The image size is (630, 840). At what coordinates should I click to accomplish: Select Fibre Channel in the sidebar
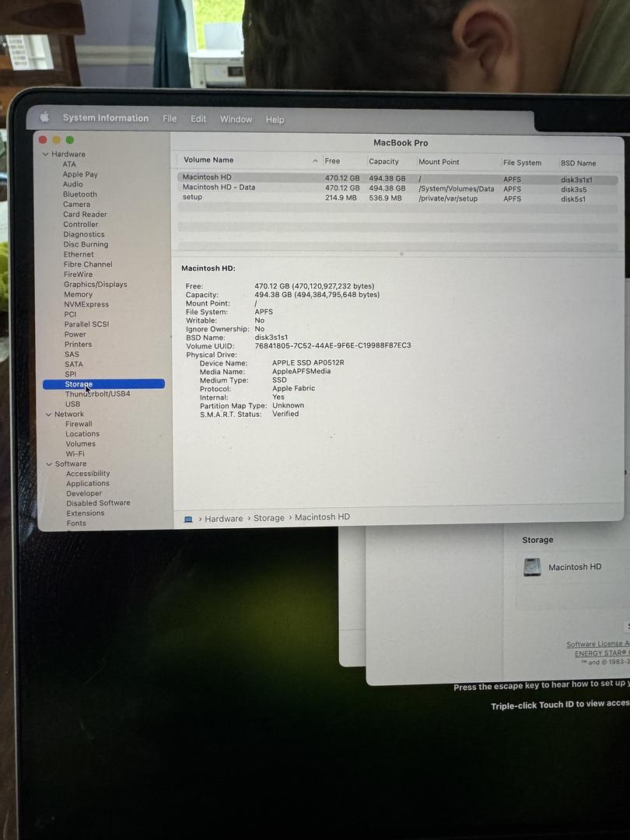click(x=89, y=264)
